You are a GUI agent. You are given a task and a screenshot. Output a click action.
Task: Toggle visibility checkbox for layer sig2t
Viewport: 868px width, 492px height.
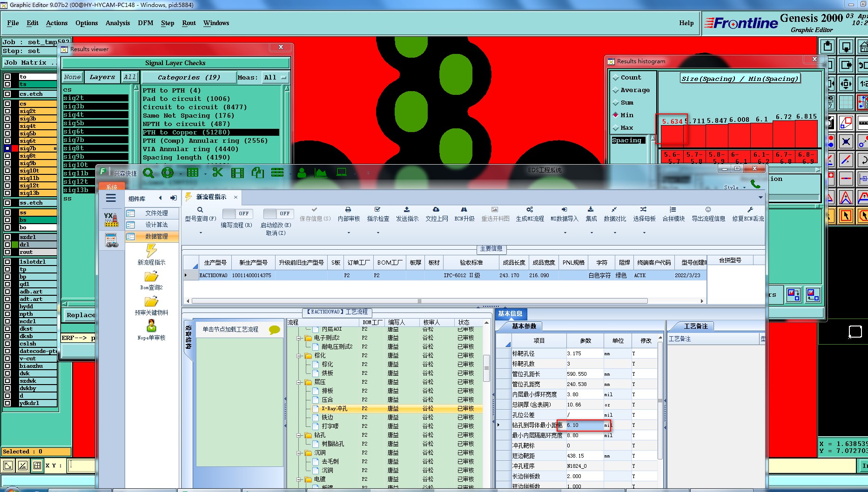[x=7, y=111]
